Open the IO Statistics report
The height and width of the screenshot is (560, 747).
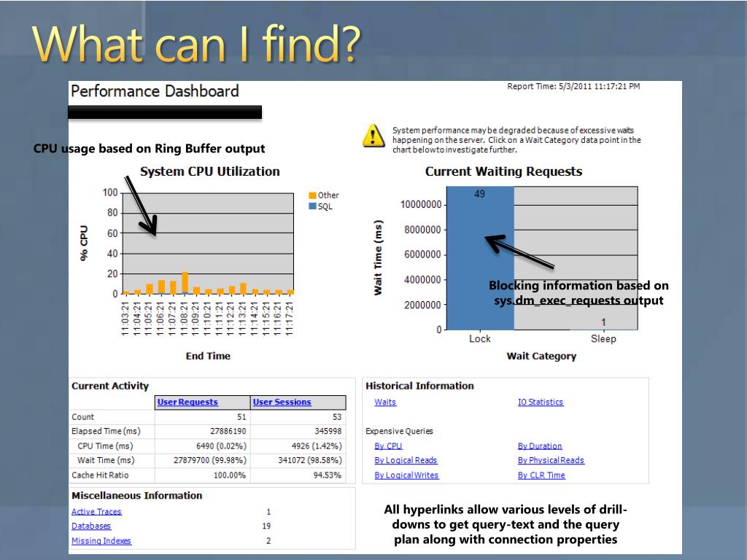click(x=541, y=402)
